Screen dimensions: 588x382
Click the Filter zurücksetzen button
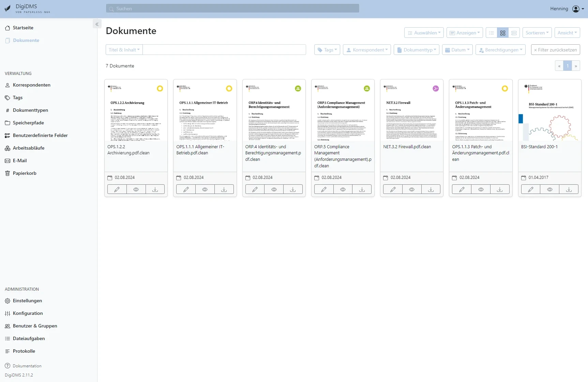click(555, 49)
